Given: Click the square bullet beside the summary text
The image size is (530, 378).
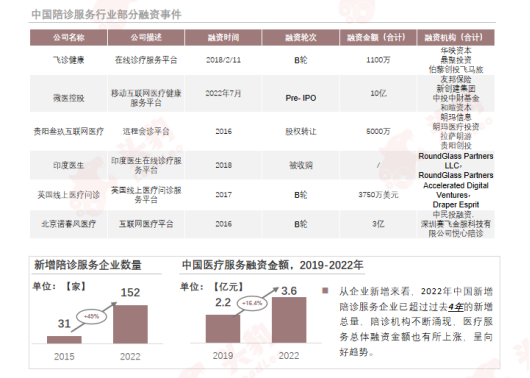Looking at the screenshot, I should [326, 290].
